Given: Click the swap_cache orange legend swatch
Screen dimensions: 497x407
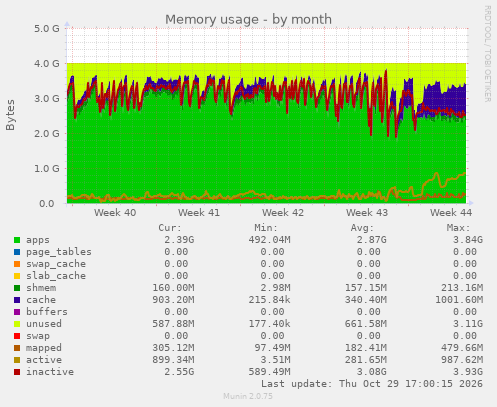Looking at the screenshot, I should point(17,264).
